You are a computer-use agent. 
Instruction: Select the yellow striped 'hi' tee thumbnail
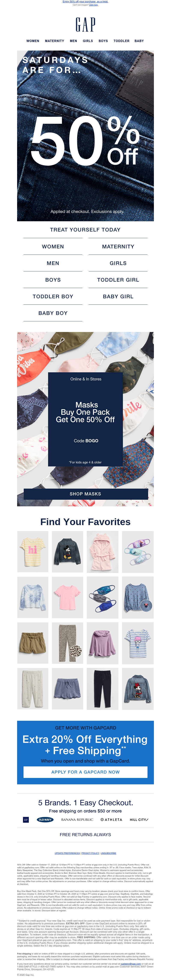[x=33, y=552]
